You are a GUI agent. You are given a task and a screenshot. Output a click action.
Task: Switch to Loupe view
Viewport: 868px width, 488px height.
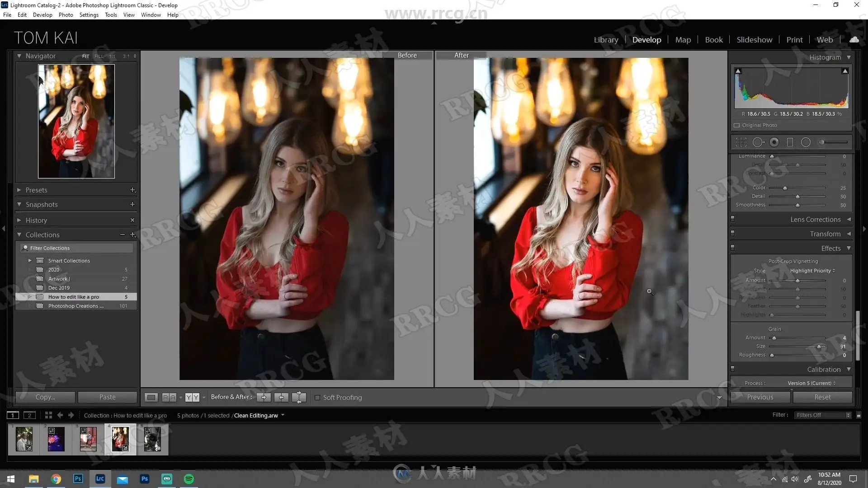click(x=151, y=397)
